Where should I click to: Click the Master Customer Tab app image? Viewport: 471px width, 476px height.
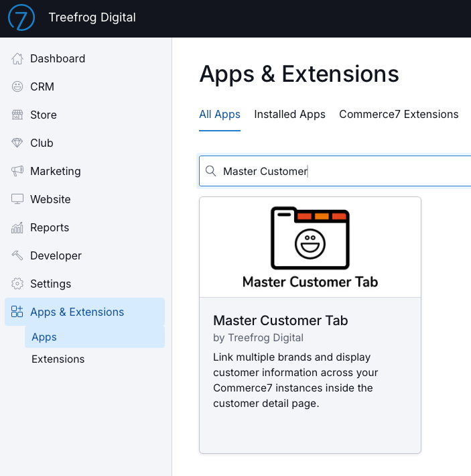coord(310,247)
